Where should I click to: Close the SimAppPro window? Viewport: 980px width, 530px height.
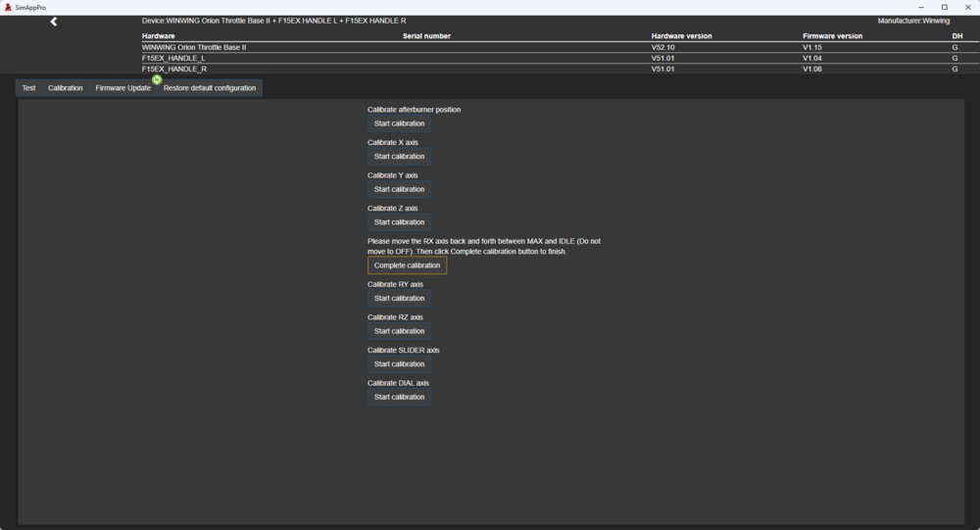click(x=968, y=7)
